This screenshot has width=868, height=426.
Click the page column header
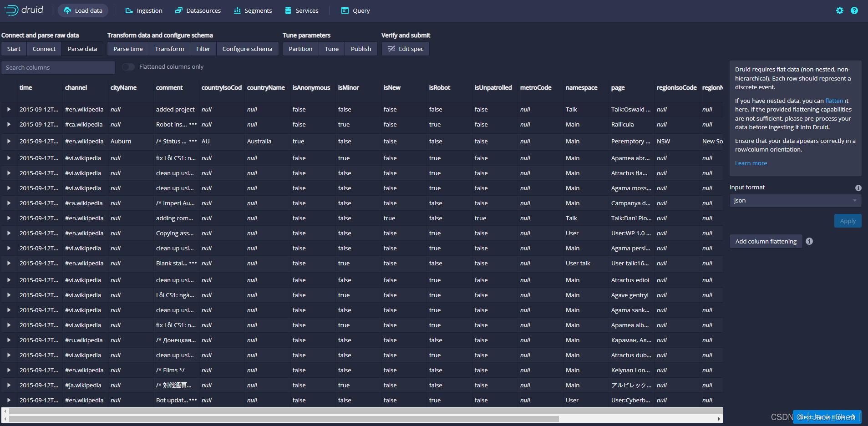click(618, 87)
